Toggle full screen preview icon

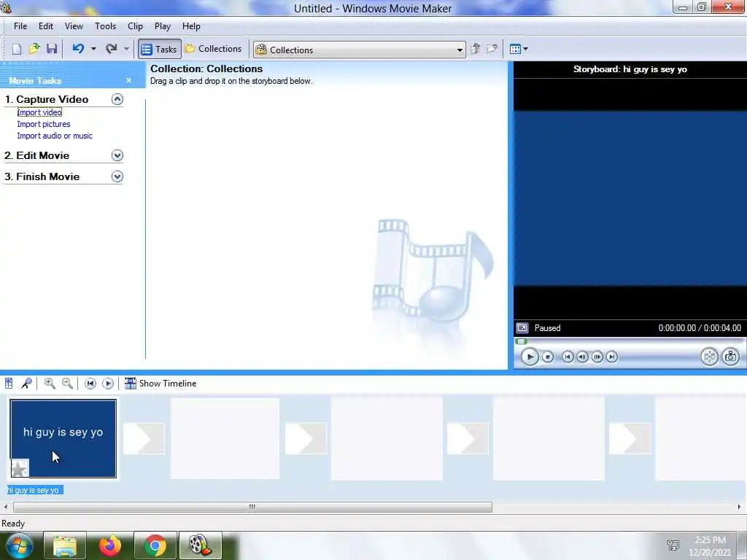tap(522, 328)
